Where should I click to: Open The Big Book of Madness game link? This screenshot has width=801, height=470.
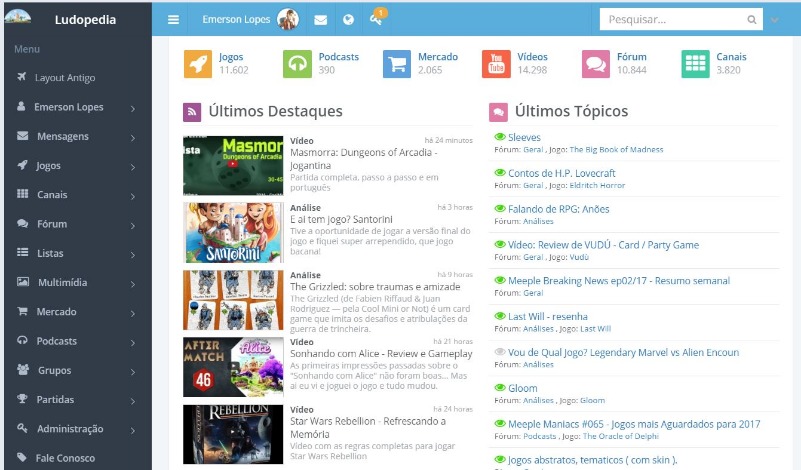(616, 150)
